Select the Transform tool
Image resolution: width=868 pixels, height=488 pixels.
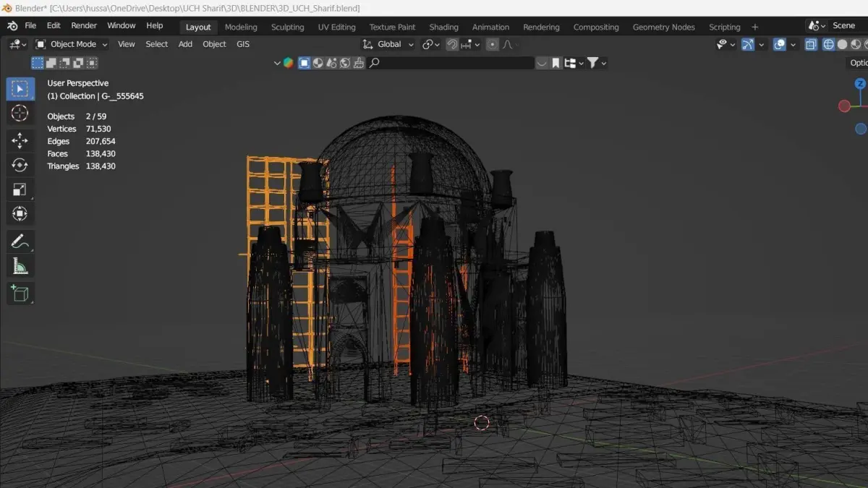[20, 214]
